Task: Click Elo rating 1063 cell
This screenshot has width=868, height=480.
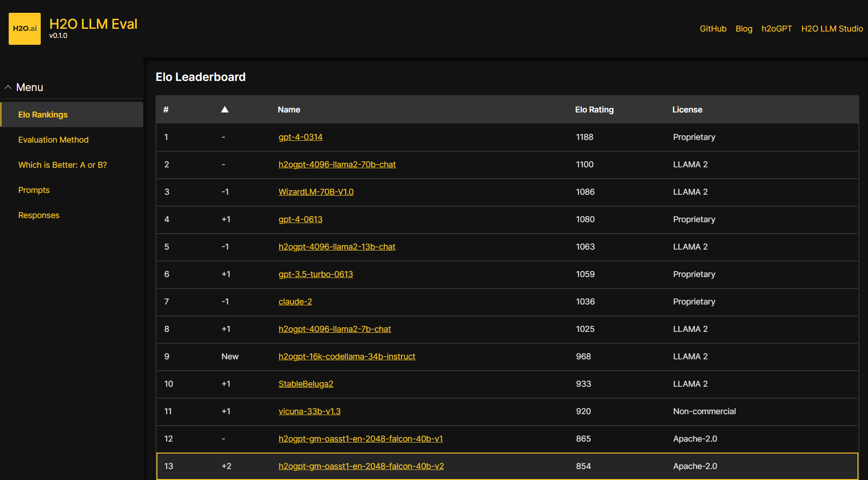Action: click(x=585, y=247)
